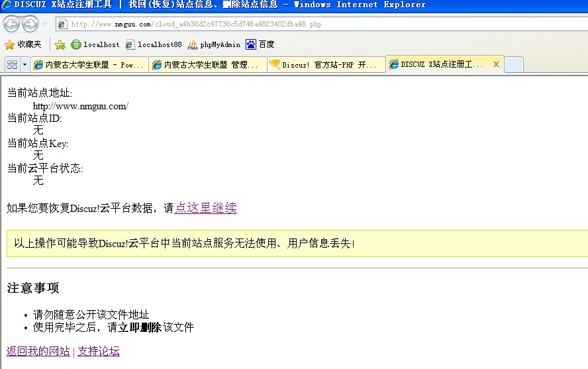Click the IE logo in title bar

[x=7, y=5]
